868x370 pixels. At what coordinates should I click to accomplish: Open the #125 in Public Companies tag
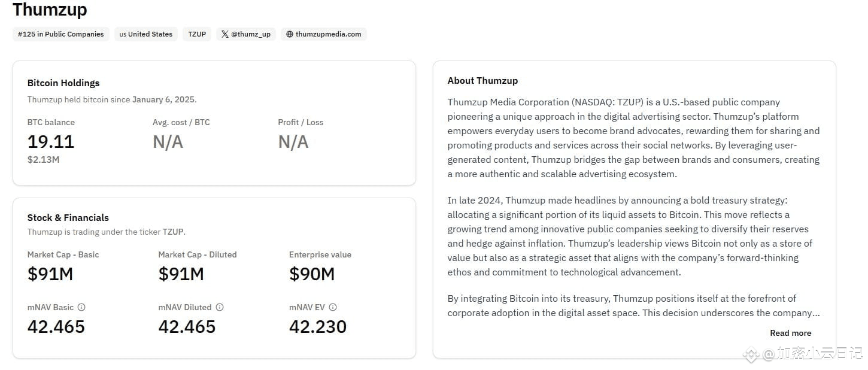60,34
